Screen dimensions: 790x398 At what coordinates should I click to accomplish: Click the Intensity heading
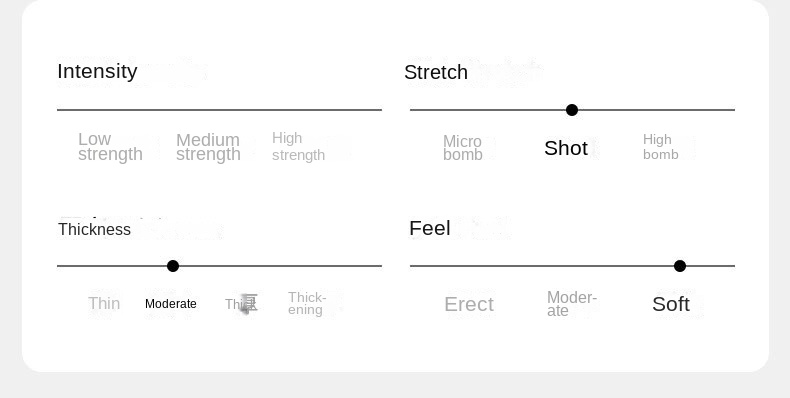tap(97, 72)
